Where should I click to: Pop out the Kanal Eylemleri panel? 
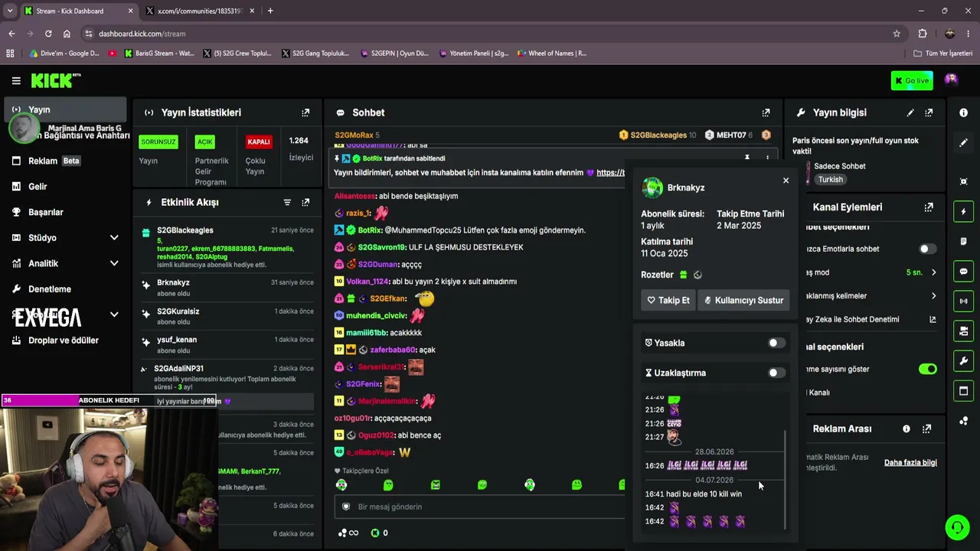[x=929, y=207]
